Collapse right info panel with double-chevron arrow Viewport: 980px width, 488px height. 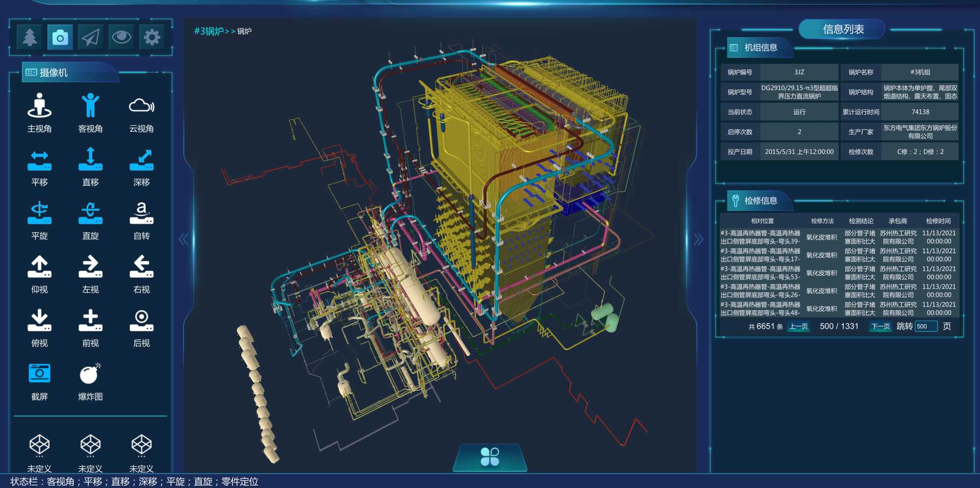coord(698,239)
